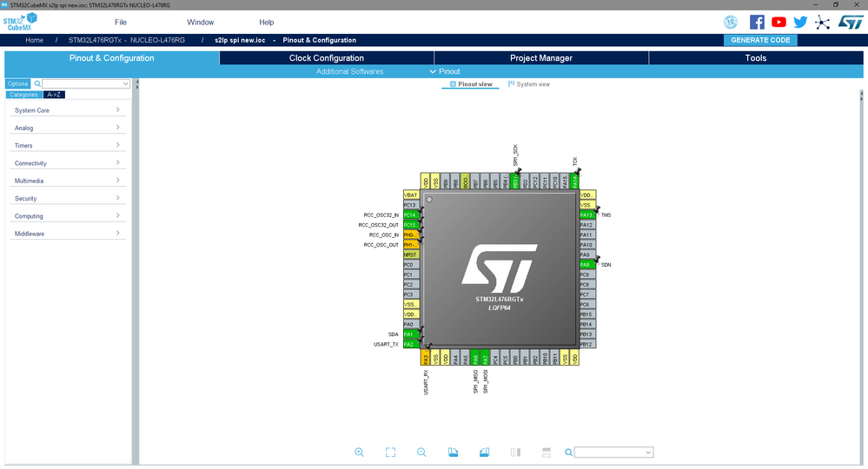Select the Pinout & Configuration tab
This screenshot has width=868, height=469.
click(x=112, y=58)
